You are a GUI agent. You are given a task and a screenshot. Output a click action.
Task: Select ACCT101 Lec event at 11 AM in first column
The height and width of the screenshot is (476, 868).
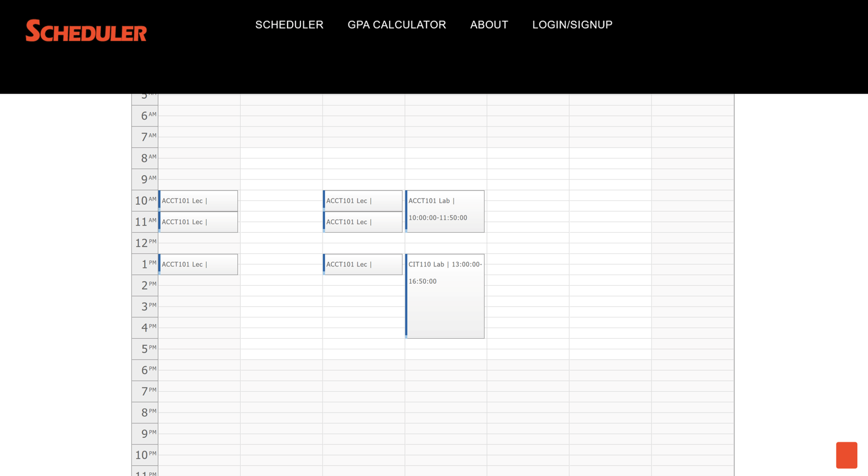(x=198, y=222)
